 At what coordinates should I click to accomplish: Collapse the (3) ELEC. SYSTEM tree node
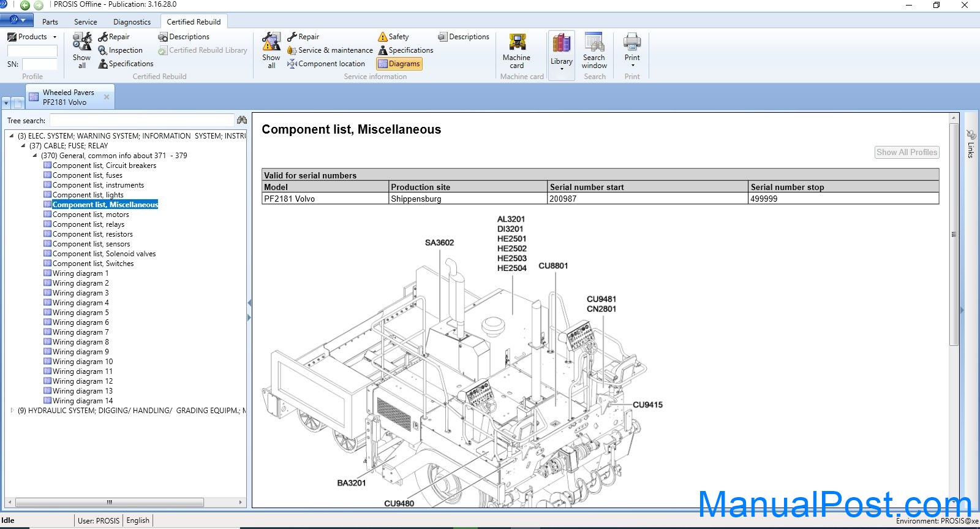click(x=12, y=136)
